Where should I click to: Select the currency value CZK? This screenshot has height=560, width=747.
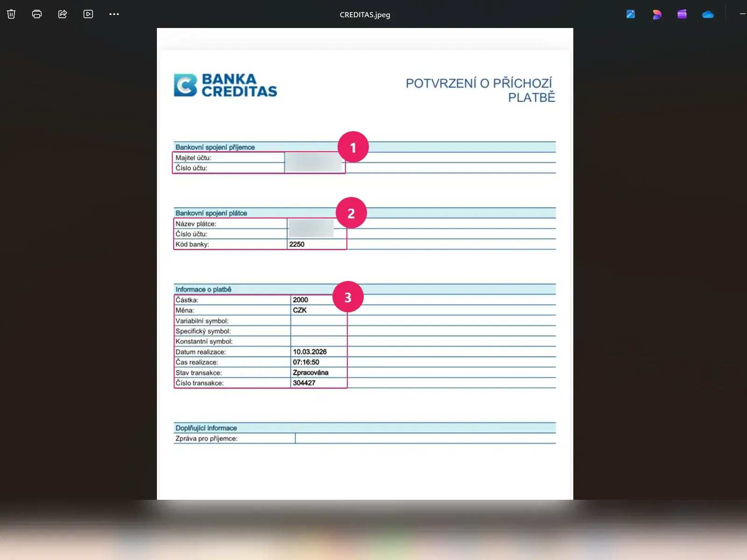[x=300, y=310]
